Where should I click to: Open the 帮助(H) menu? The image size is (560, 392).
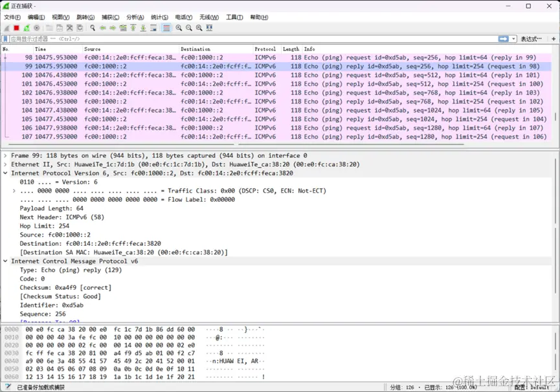pyautogui.click(x=259, y=17)
